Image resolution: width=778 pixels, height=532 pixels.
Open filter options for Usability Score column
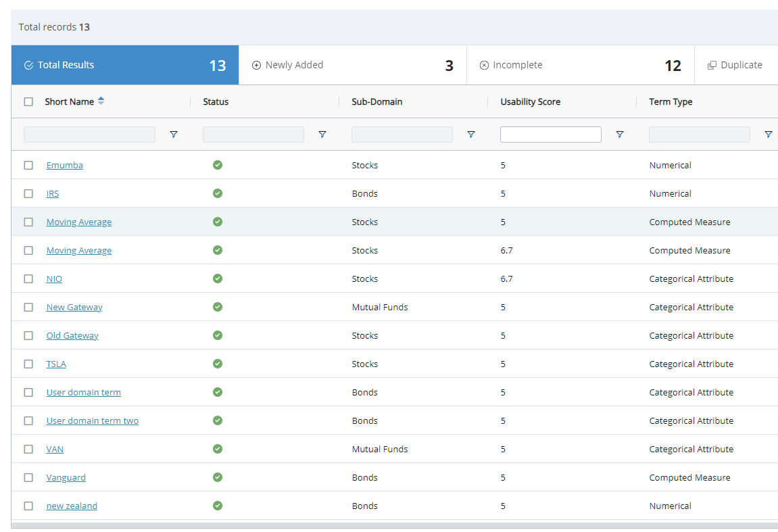coord(620,135)
